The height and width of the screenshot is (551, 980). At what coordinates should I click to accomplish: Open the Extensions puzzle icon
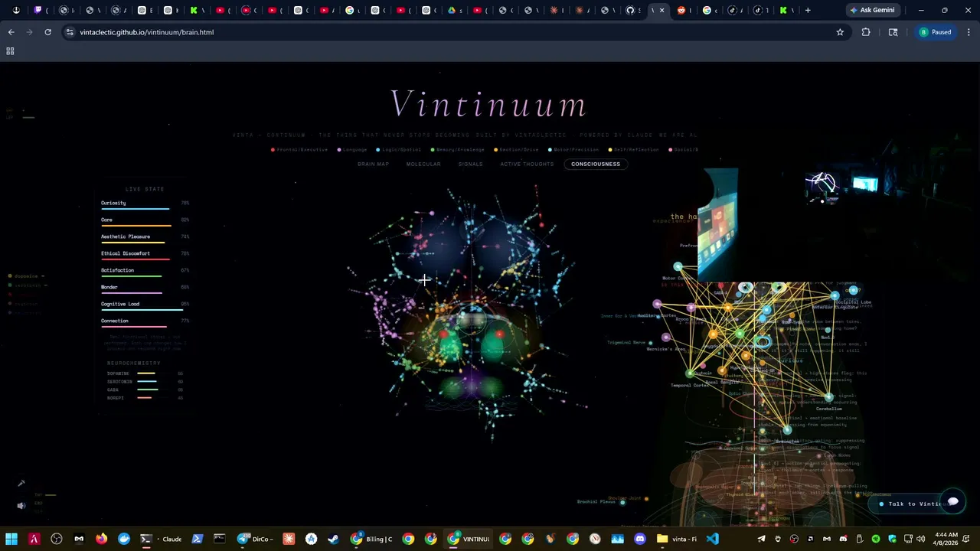tap(866, 32)
